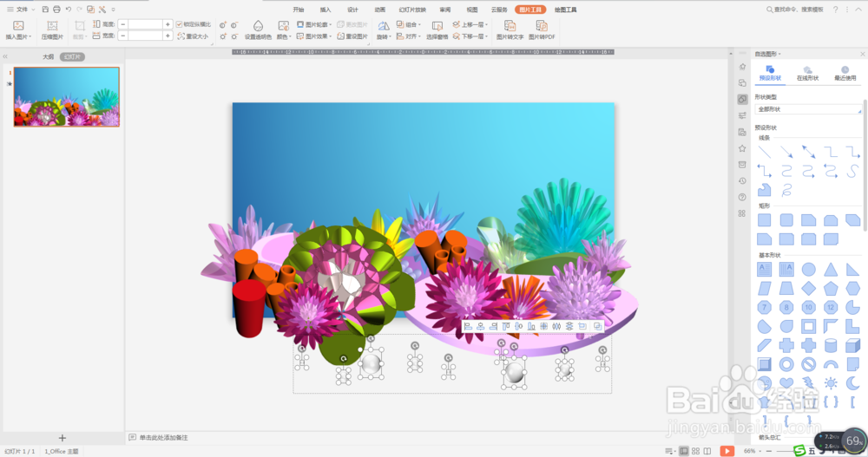Click the Reset Picture (重设图片) button
Screen dimensions: 868x457
[x=352, y=36]
